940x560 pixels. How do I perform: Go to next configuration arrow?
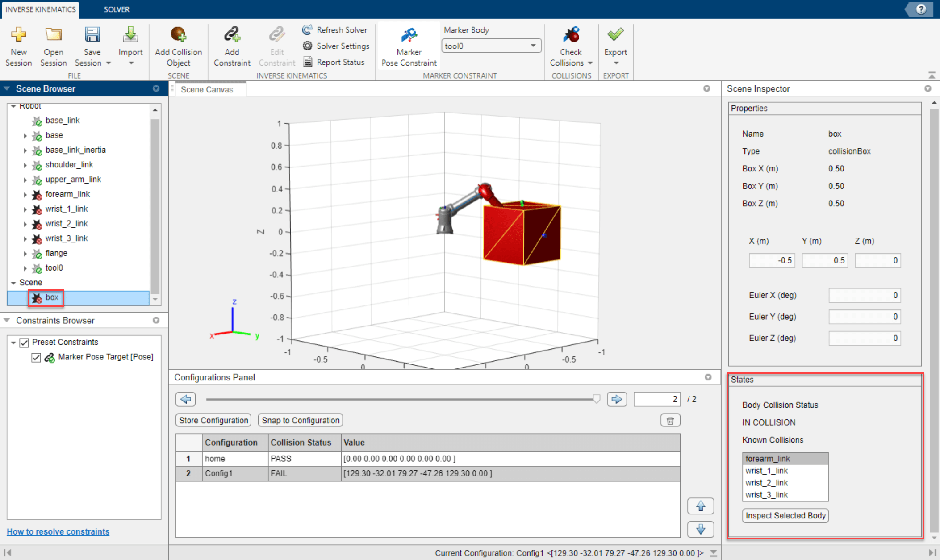pyautogui.click(x=617, y=399)
